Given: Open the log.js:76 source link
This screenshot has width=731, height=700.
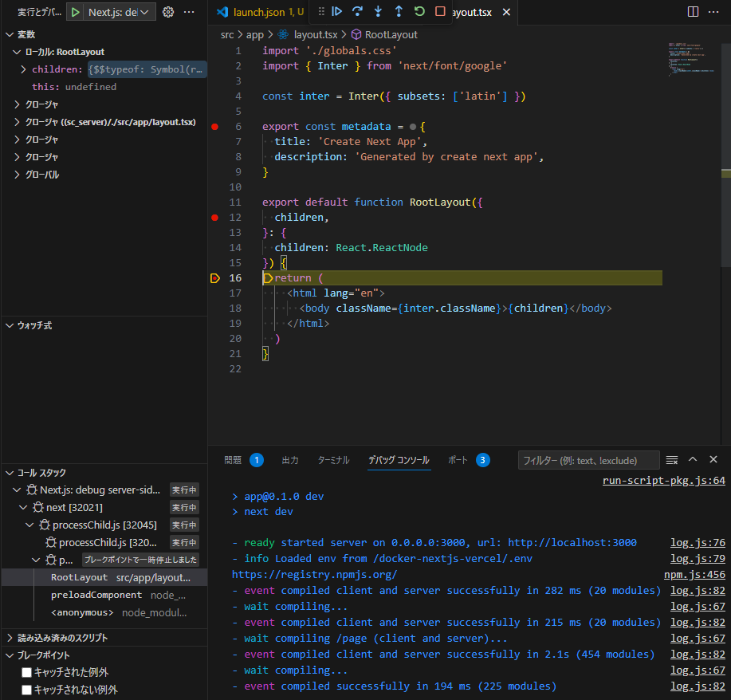Looking at the screenshot, I should (x=698, y=543).
